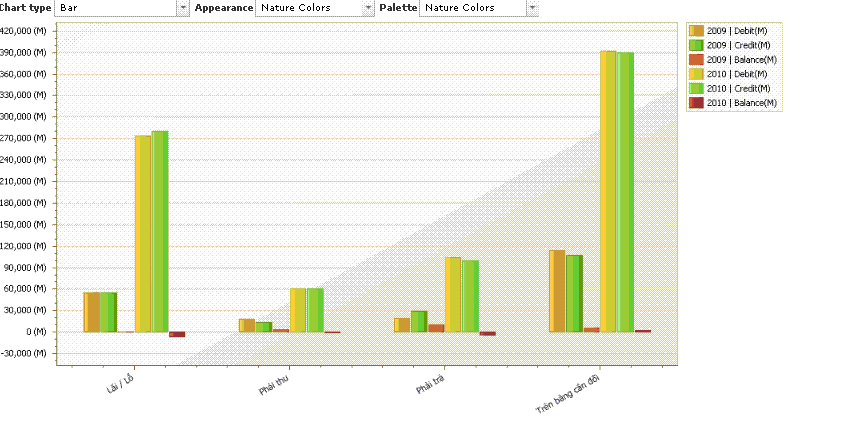861x438 pixels.
Task: Click the orange 2009 Debit bar in Trên bảng cân đối
Action: click(557, 290)
